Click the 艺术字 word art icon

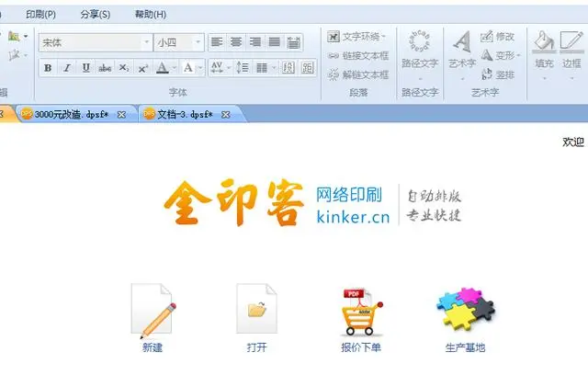[462, 41]
